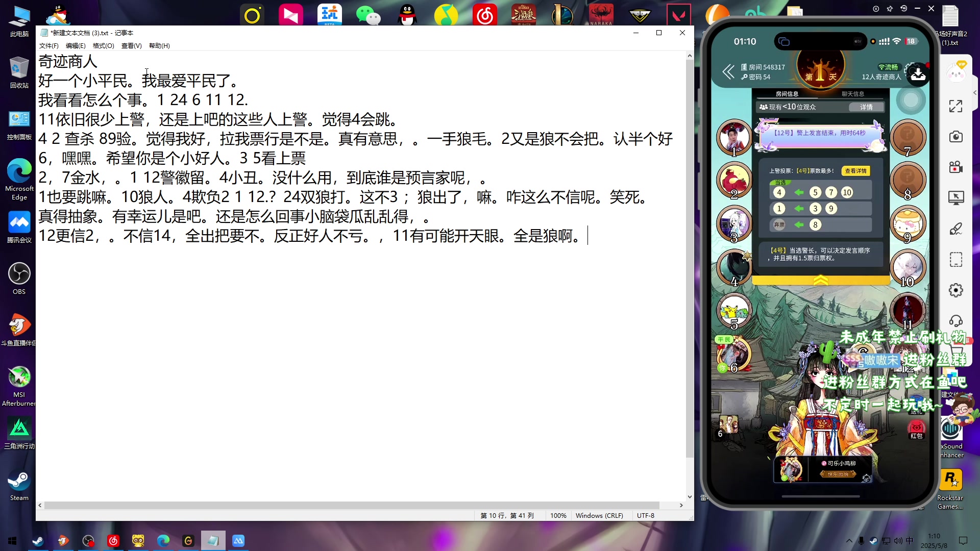
Task: Open the 帮助(H) menu in Notepad
Action: pyautogui.click(x=159, y=45)
